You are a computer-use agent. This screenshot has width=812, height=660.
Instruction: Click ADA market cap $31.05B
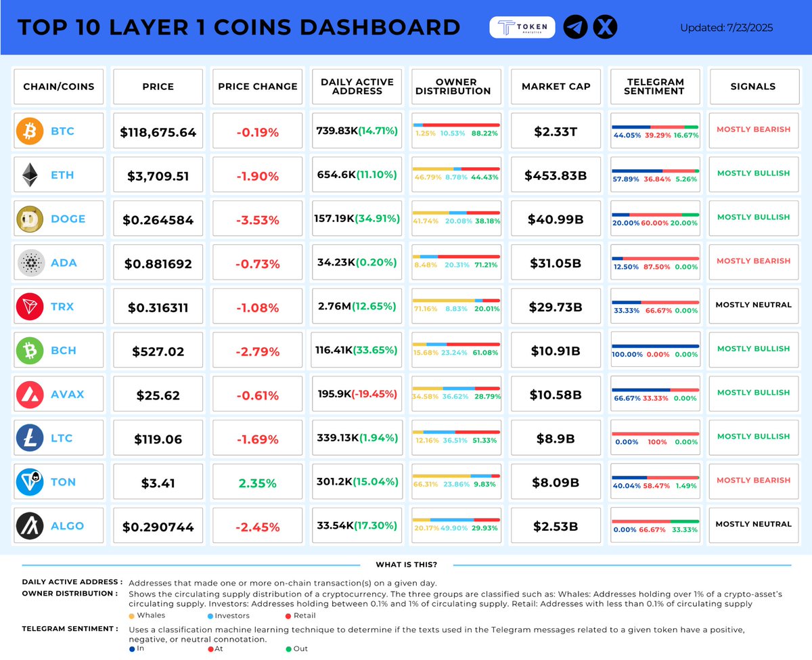[556, 264]
